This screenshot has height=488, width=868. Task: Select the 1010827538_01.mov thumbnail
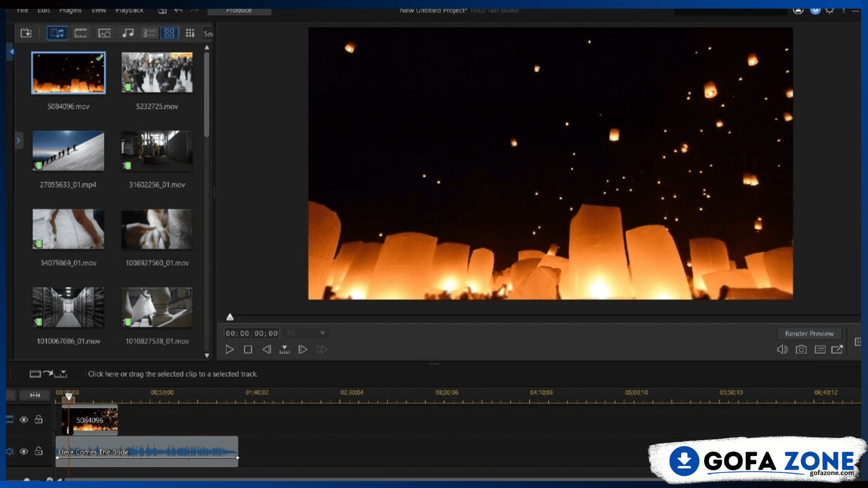point(157,307)
